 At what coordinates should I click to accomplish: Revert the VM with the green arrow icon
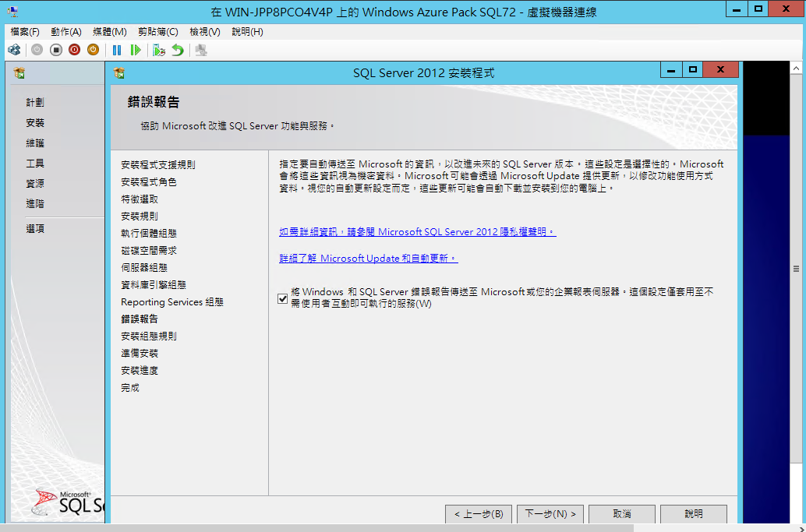coord(178,50)
